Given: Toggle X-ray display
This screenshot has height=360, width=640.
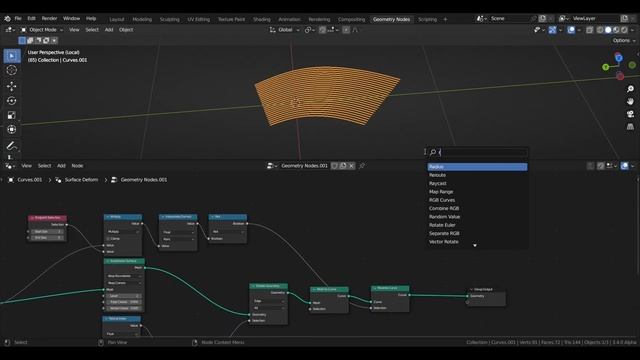Looking at the screenshot, I should click(x=589, y=30).
